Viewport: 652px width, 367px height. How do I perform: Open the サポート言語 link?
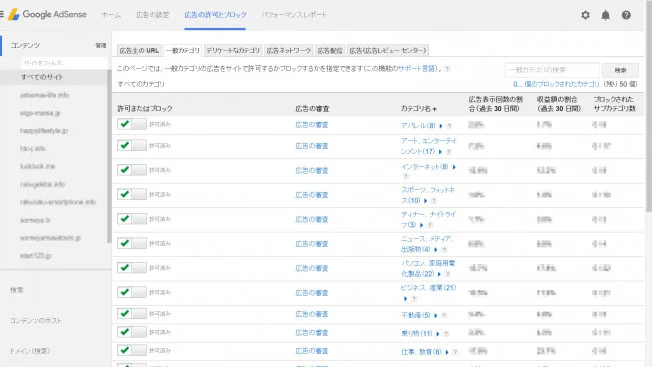pyautogui.click(x=416, y=69)
